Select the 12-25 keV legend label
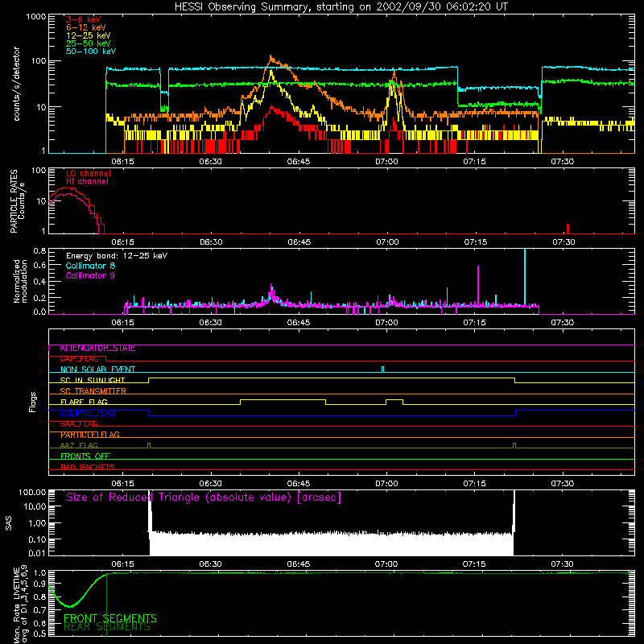Viewport: 644px width, 644px height. pyautogui.click(x=89, y=35)
